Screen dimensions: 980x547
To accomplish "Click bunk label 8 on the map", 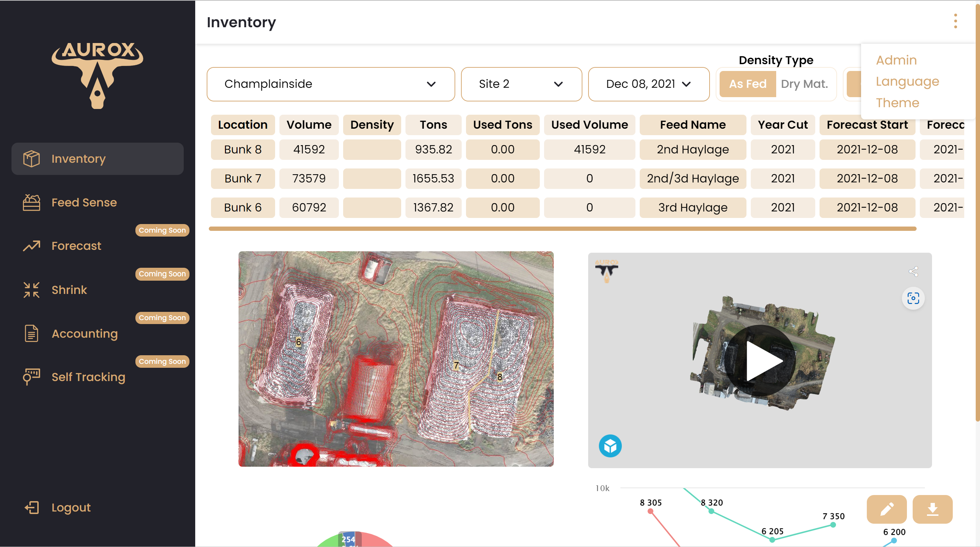I will 500,377.
